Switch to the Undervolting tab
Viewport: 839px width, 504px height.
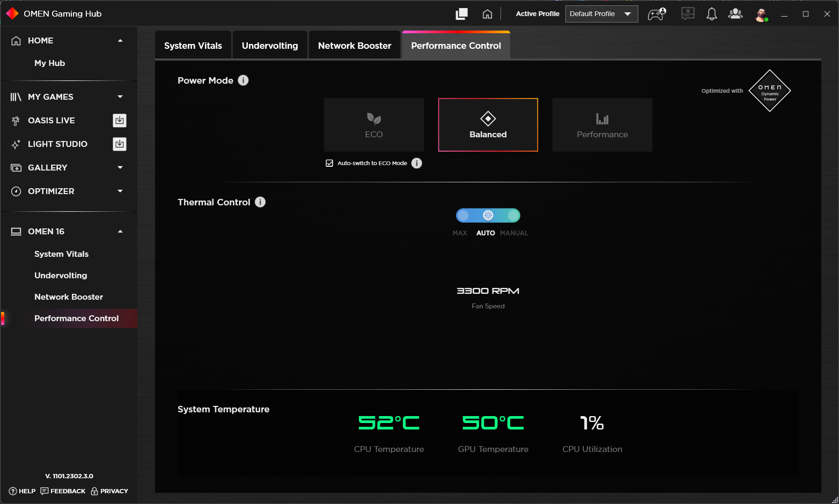270,45
